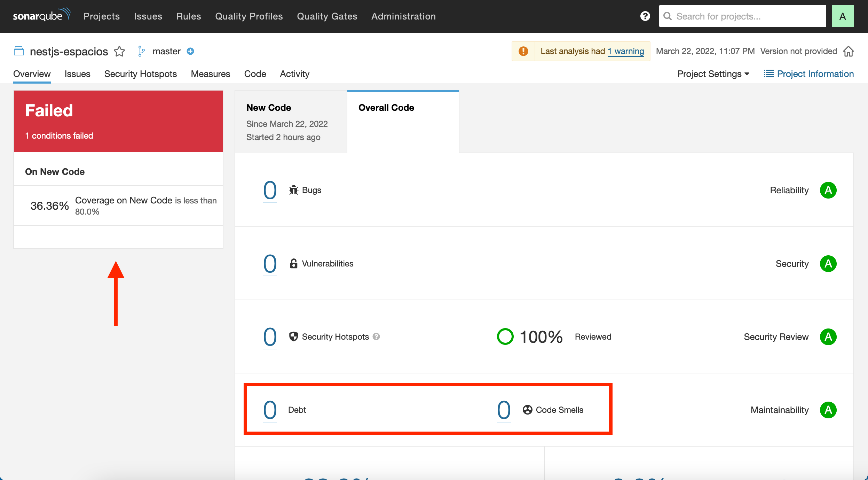Click the 100% Reviewed percentage
This screenshot has height=480, width=868.
point(541,337)
